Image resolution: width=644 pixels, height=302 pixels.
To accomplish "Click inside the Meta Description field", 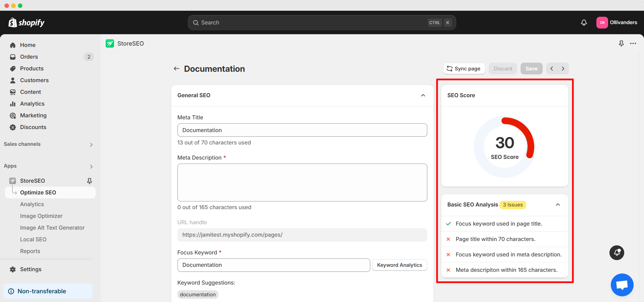I will 302,182.
